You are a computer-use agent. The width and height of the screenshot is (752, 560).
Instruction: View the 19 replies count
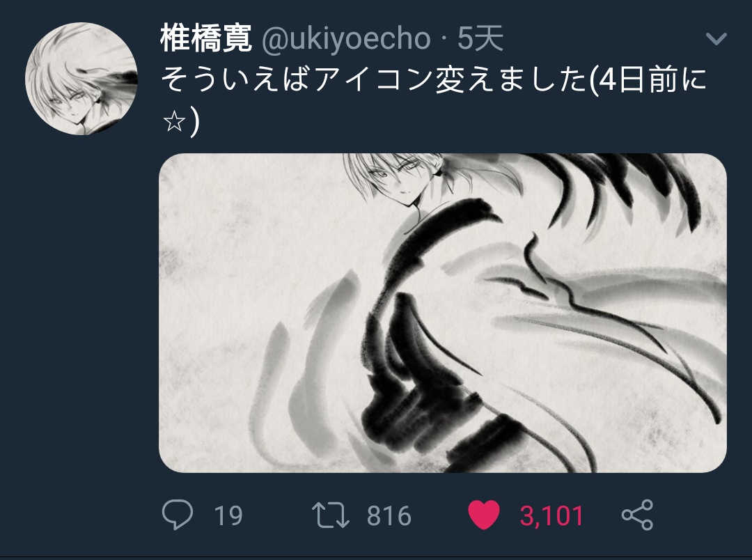pyautogui.click(x=228, y=516)
